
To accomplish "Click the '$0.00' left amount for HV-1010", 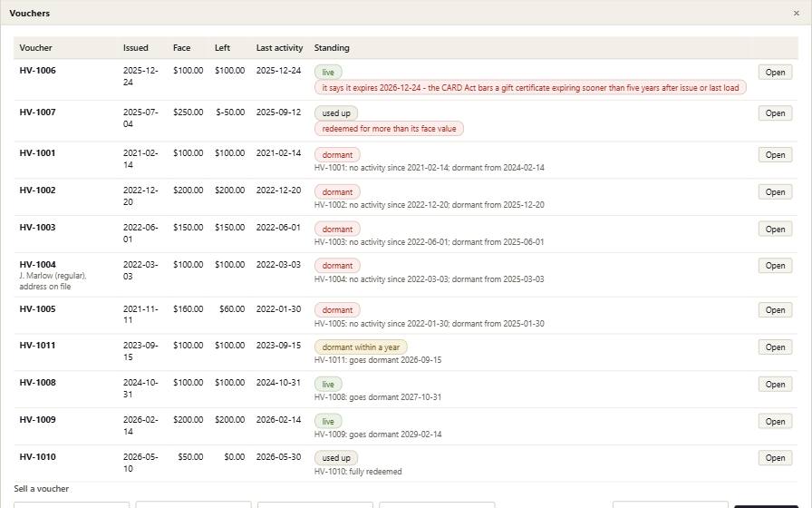I will pos(235,456).
